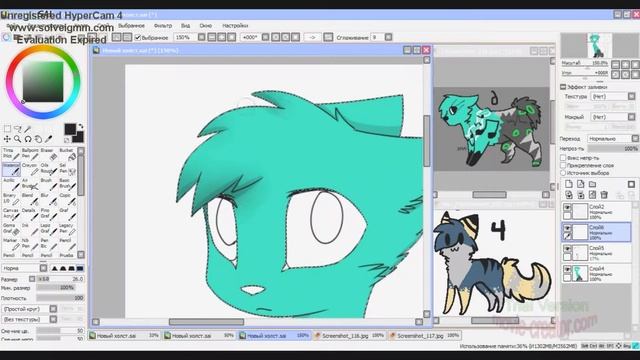Enable Прикрепление слоя checkbox
The image size is (640, 360).
pyautogui.click(x=563, y=165)
